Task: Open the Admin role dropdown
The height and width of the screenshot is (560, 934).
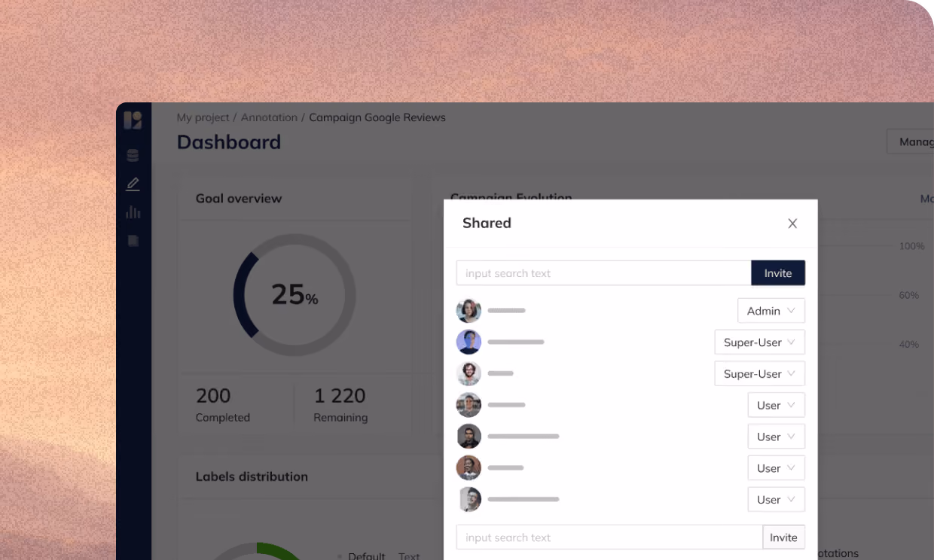Action: click(x=771, y=311)
